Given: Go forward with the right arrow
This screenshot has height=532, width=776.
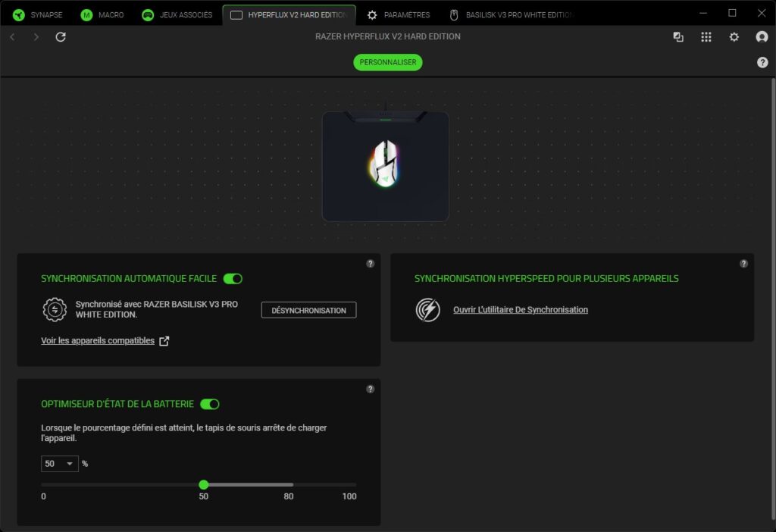Looking at the screenshot, I should (x=36, y=36).
